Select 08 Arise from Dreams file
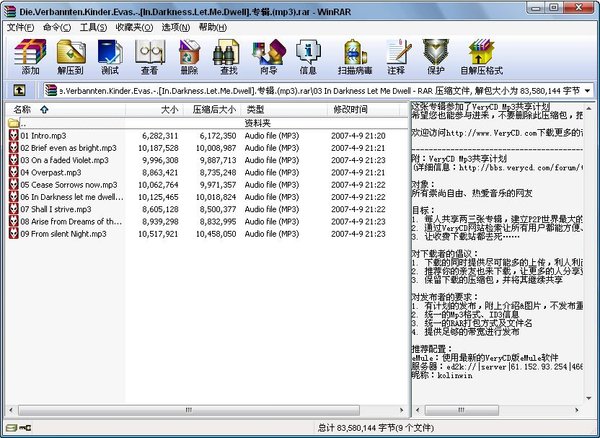 [x=71, y=221]
